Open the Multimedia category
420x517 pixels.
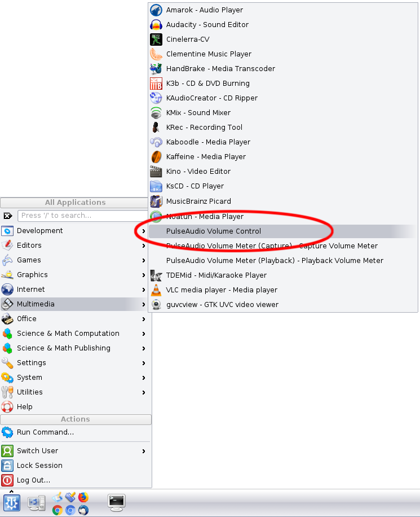(x=76, y=304)
